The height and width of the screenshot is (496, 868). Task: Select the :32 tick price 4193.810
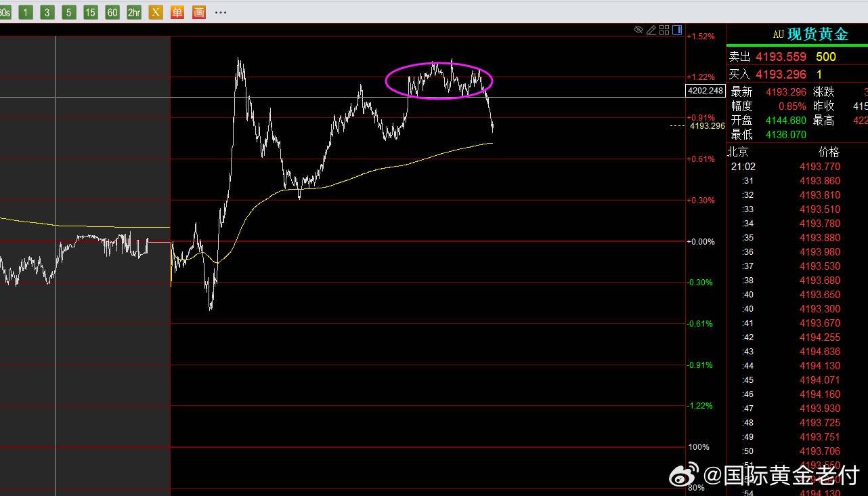pyautogui.click(x=820, y=195)
